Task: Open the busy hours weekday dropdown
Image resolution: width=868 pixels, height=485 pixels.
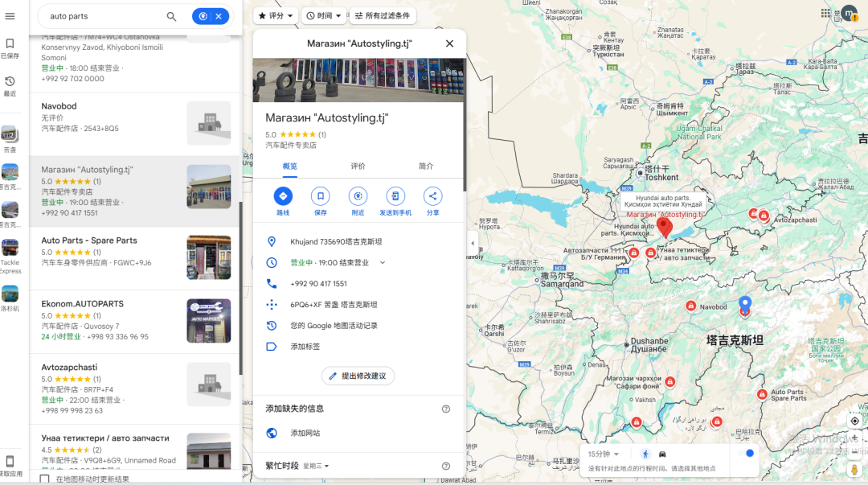Action: (316, 467)
